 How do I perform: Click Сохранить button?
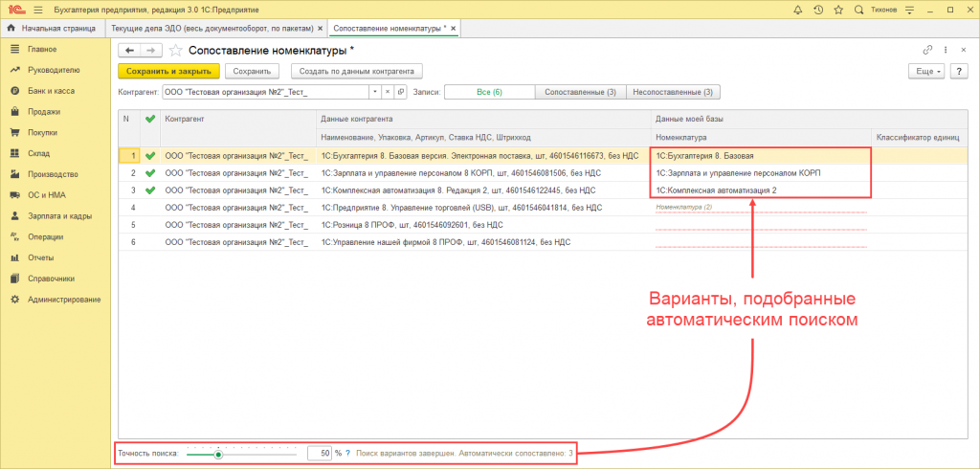coord(252,71)
